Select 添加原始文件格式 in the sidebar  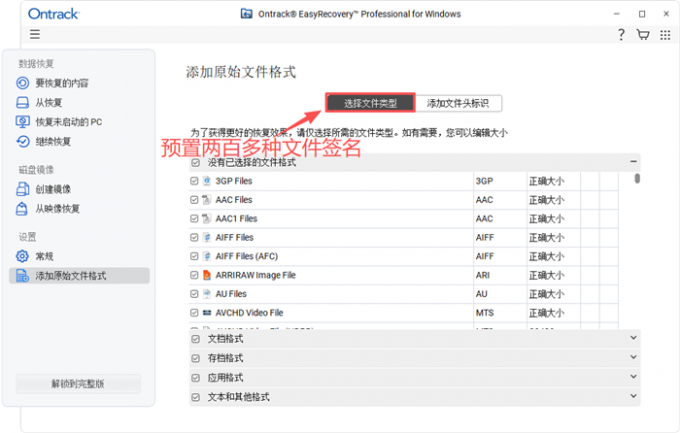(x=79, y=276)
